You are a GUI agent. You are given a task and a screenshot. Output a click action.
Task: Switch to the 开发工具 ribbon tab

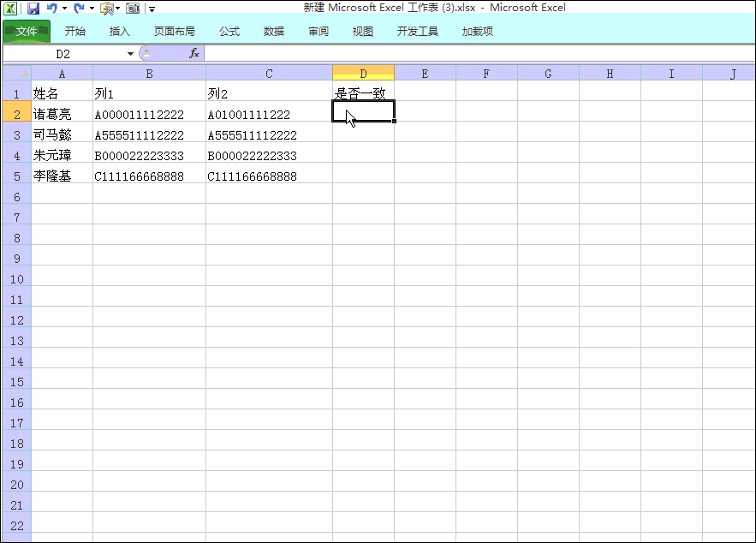point(417,30)
